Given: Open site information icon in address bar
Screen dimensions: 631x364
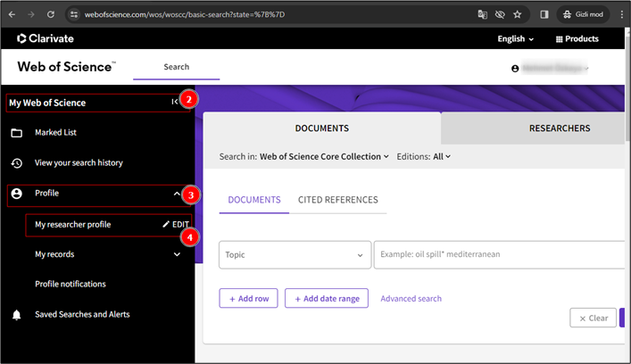Looking at the screenshot, I should click(x=74, y=14).
